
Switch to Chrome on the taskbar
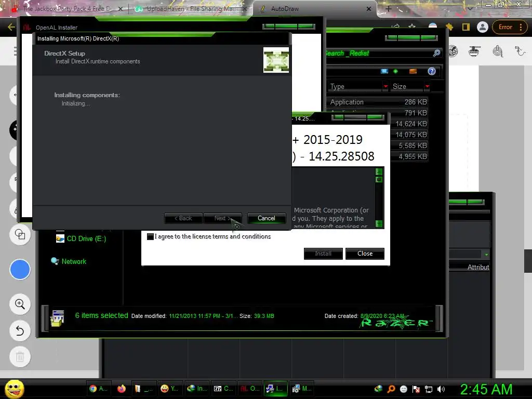click(98, 389)
